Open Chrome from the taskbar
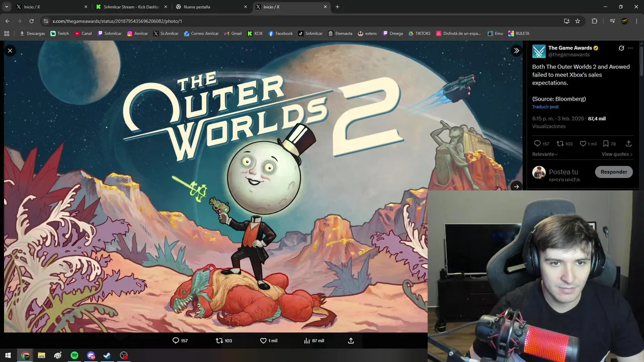 coord(25,355)
